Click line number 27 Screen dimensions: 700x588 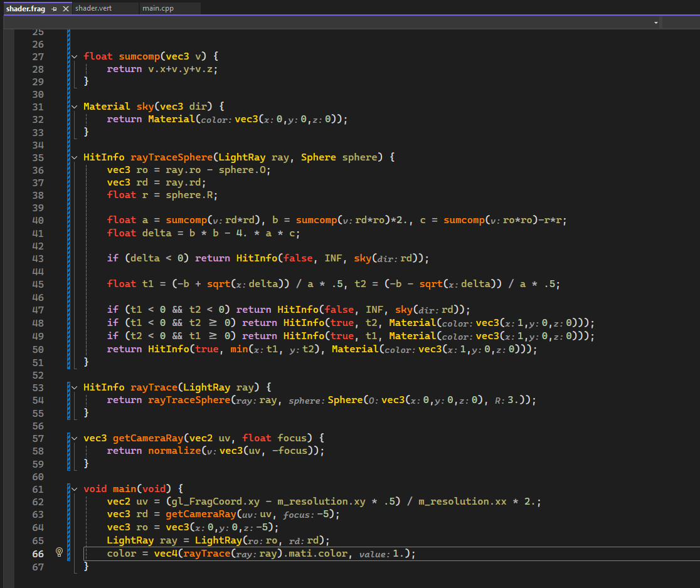click(38, 56)
